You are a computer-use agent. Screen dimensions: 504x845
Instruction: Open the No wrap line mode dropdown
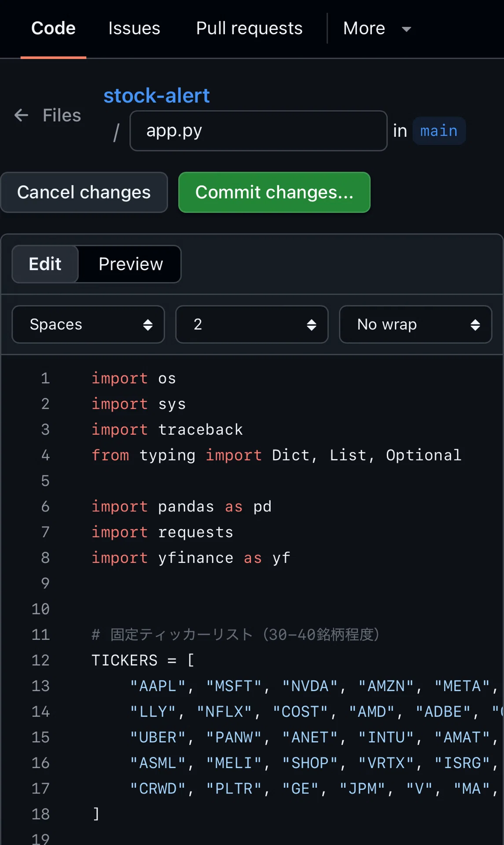coord(416,324)
